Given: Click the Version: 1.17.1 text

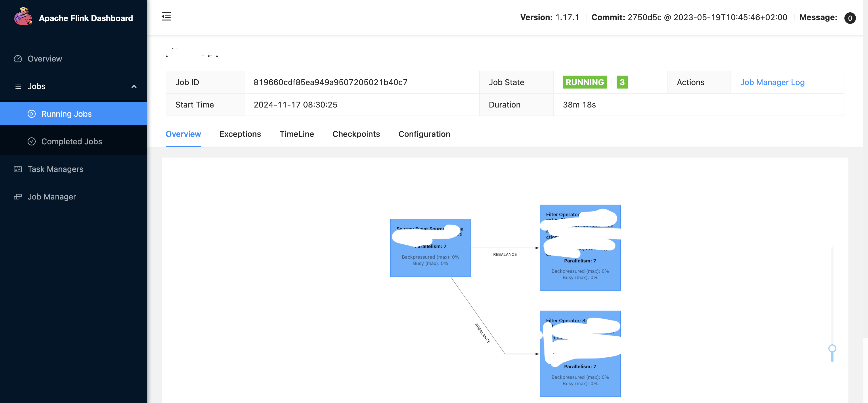Looking at the screenshot, I should click(x=550, y=18).
